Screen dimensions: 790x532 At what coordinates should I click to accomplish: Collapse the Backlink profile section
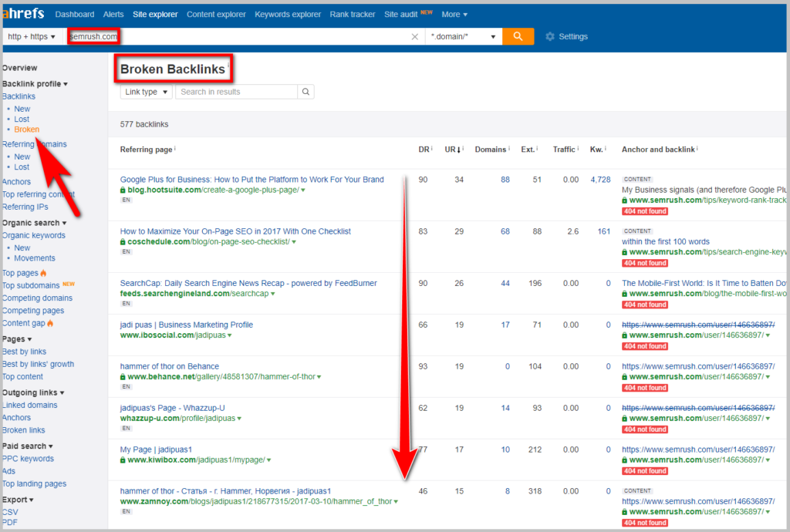35,83
